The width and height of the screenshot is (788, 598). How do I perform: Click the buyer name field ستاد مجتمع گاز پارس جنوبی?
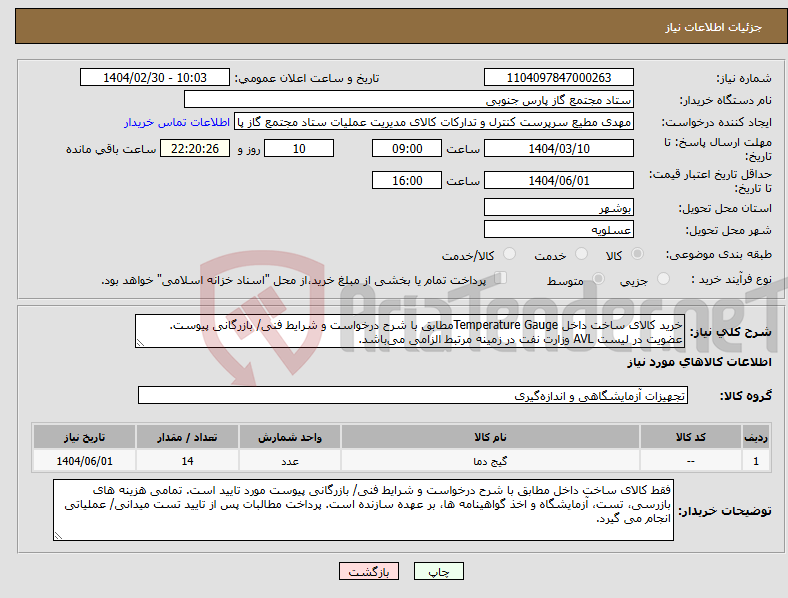pos(409,99)
